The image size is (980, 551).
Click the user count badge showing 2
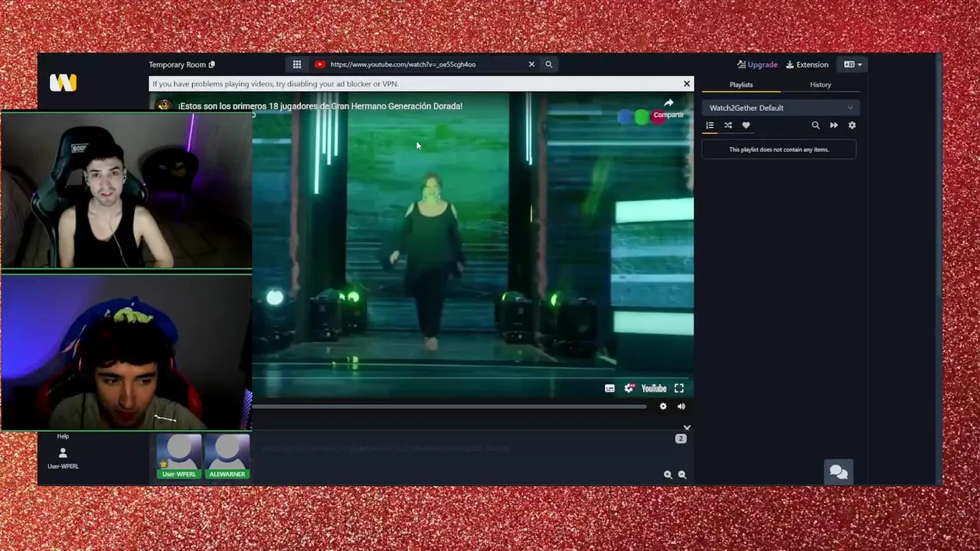point(681,439)
